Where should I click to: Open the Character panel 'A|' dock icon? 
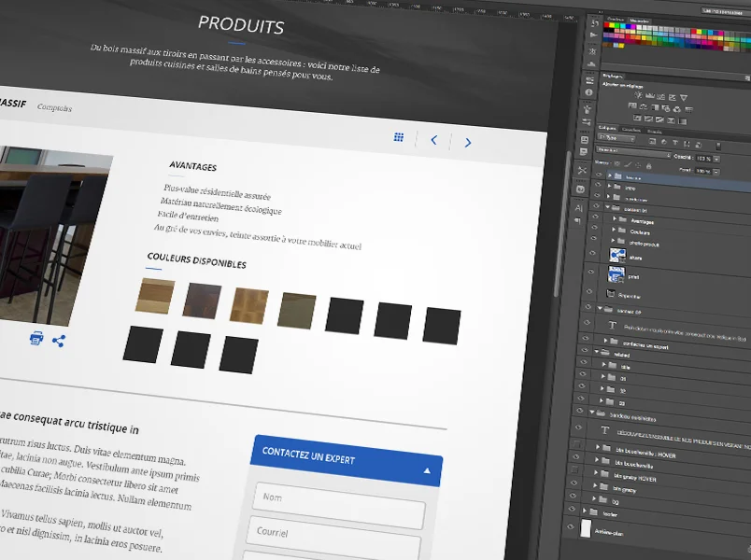click(x=578, y=208)
